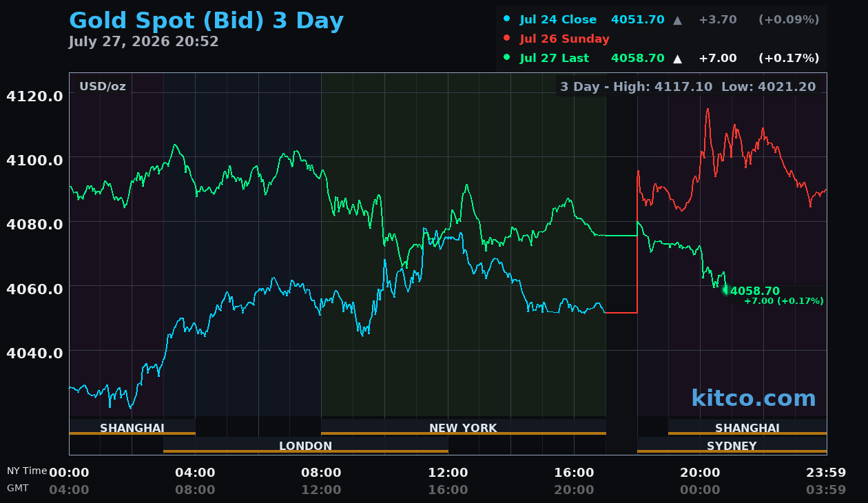Click the (+0.09%) percent change
Screen dimensions: 868x503
click(789, 19)
